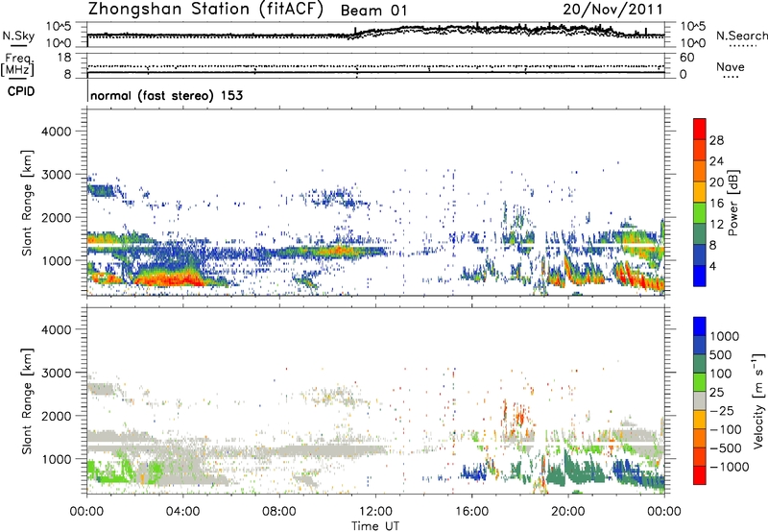Select the Freq. [MHz] axis label
The image size is (768, 532).
pyautogui.click(x=18, y=64)
